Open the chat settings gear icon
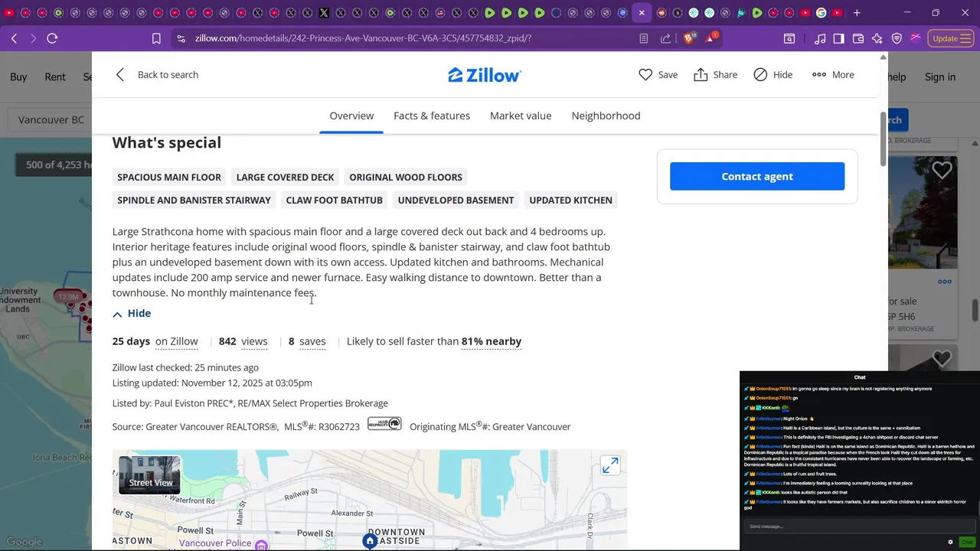The height and width of the screenshot is (551, 980). tap(950, 542)
